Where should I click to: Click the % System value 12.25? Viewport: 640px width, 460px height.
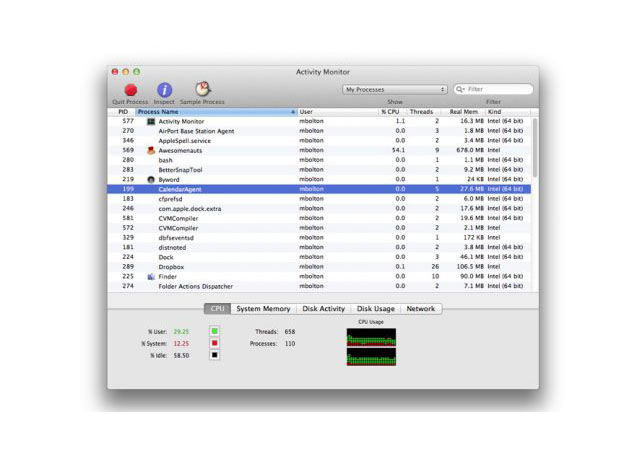click(x=181, y=344)
